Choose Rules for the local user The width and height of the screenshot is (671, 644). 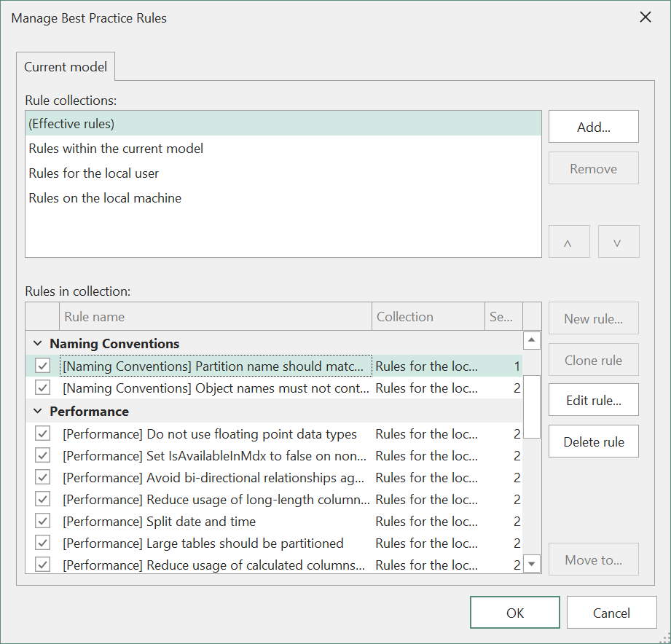pos(94,173)
